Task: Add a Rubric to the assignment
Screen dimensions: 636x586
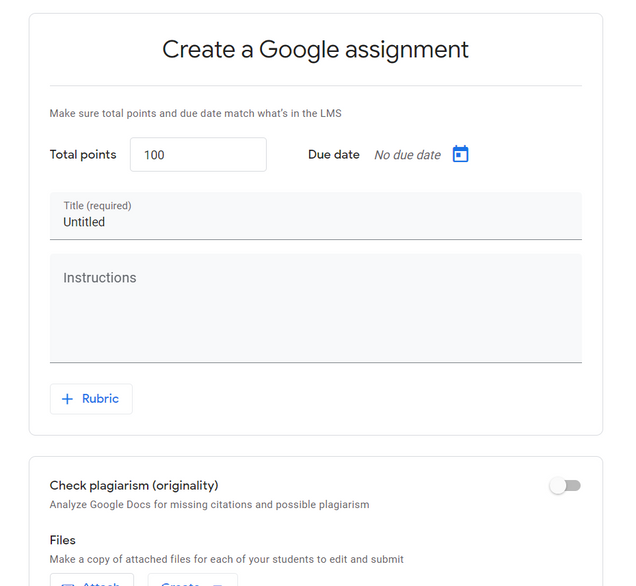Action: click(91, 399)
